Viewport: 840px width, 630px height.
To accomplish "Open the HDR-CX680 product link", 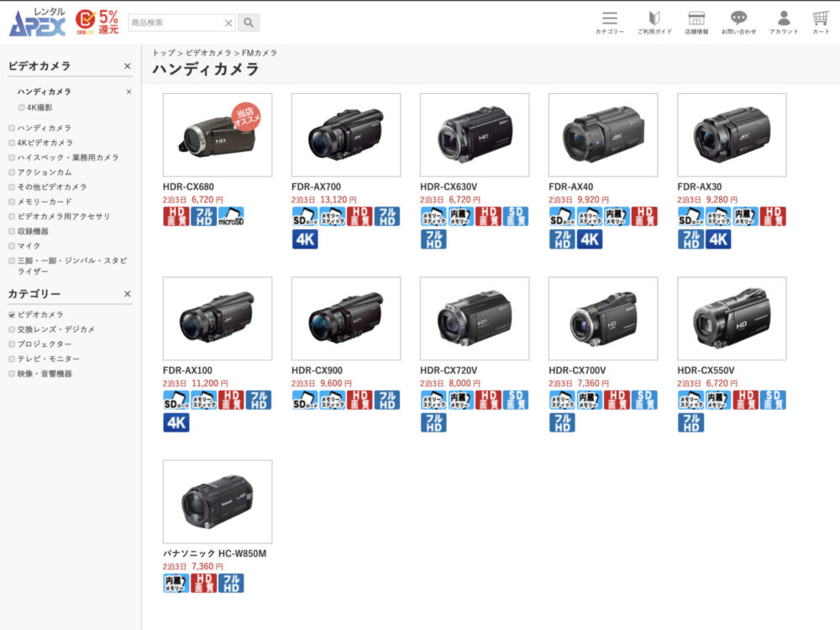I will tap(188, 187).
